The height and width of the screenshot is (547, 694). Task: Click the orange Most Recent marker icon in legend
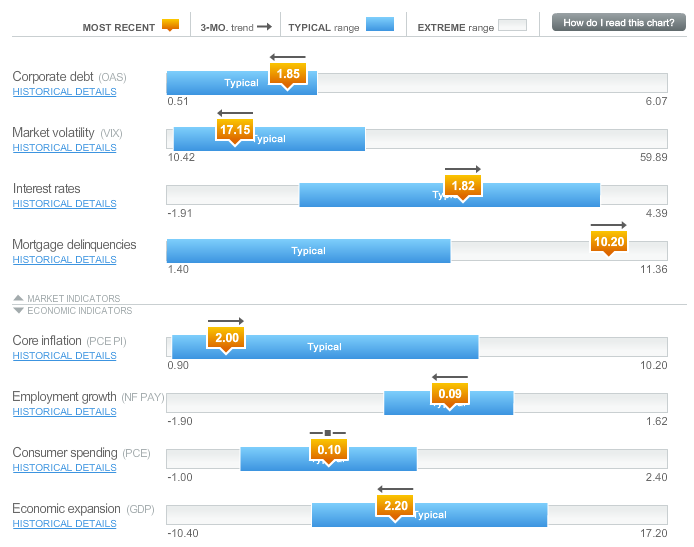pyautogui.click(x=170, y=25)
